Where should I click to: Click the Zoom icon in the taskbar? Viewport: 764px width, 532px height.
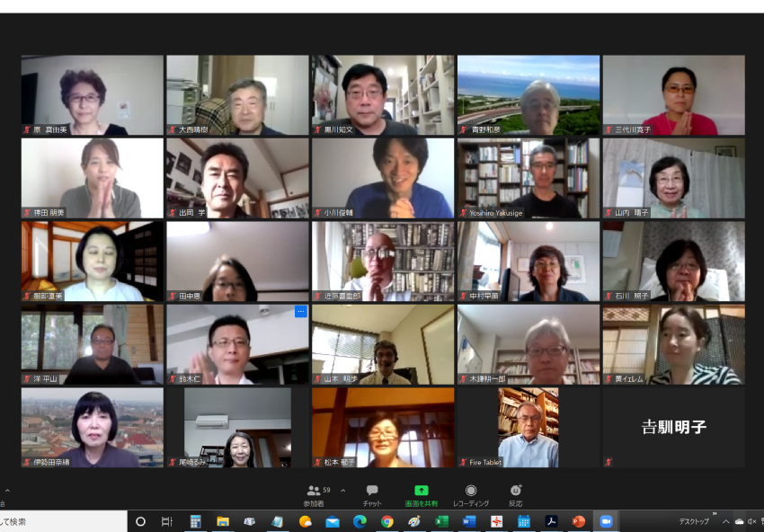pos(606,521)
